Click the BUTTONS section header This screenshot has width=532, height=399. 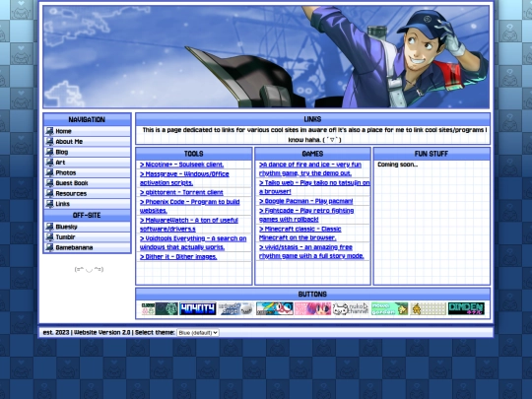click(x=312, y=295)
